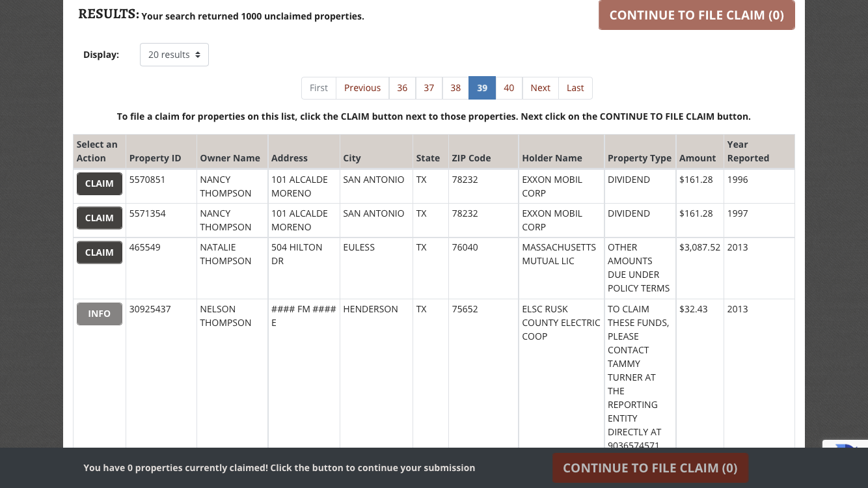The height and width of the screenshot is (488, 868).
Task: Open results page 38
Action: (455, 88)
